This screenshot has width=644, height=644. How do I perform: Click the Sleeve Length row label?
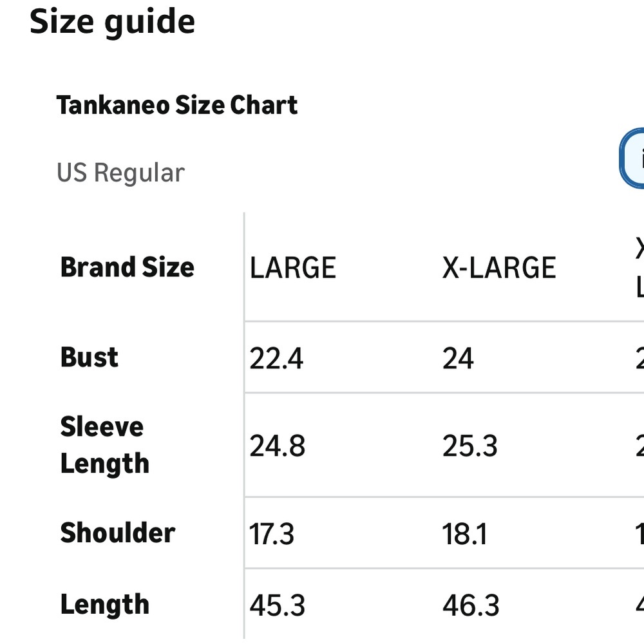pyautogui.click(x=104, y=445)
